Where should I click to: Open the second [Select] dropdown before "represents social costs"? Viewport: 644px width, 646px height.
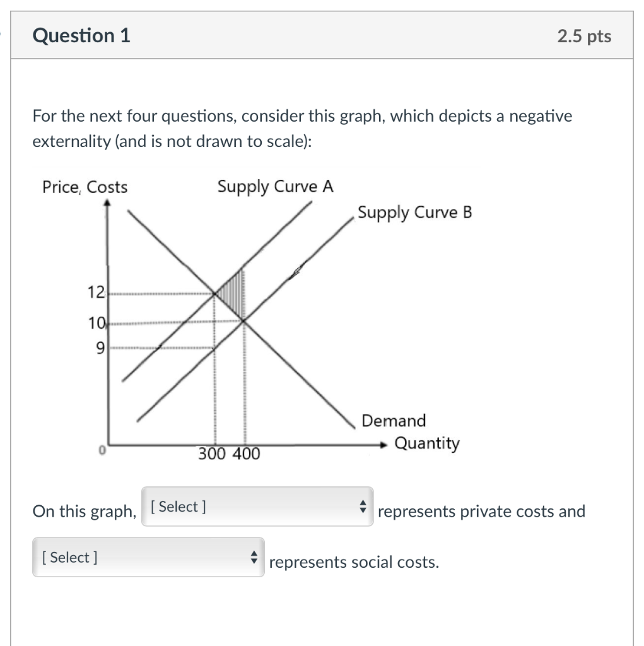click(148, 557)
